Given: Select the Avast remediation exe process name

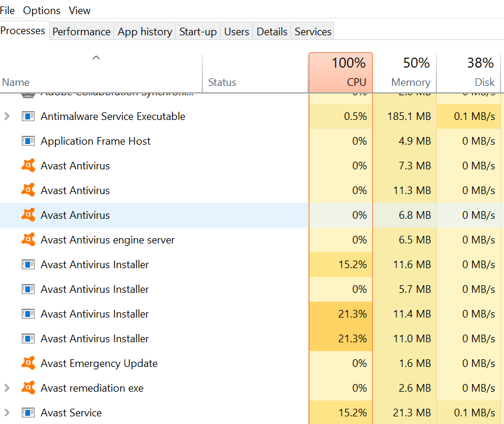Looking at the screenshot, I should [x=92, y=388].
